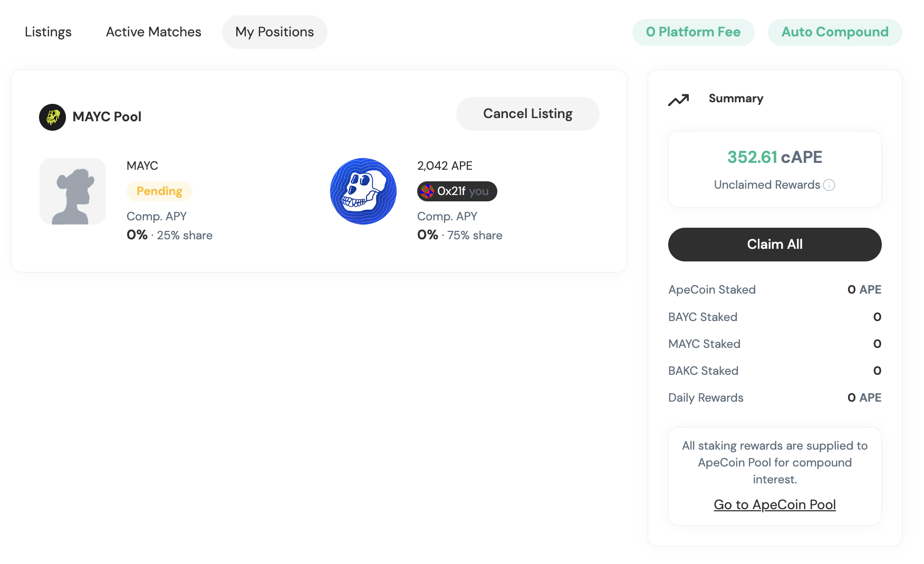924x564 pixels.
Task: Click the Daily Rewards row
Action: (x=775, y=398)
